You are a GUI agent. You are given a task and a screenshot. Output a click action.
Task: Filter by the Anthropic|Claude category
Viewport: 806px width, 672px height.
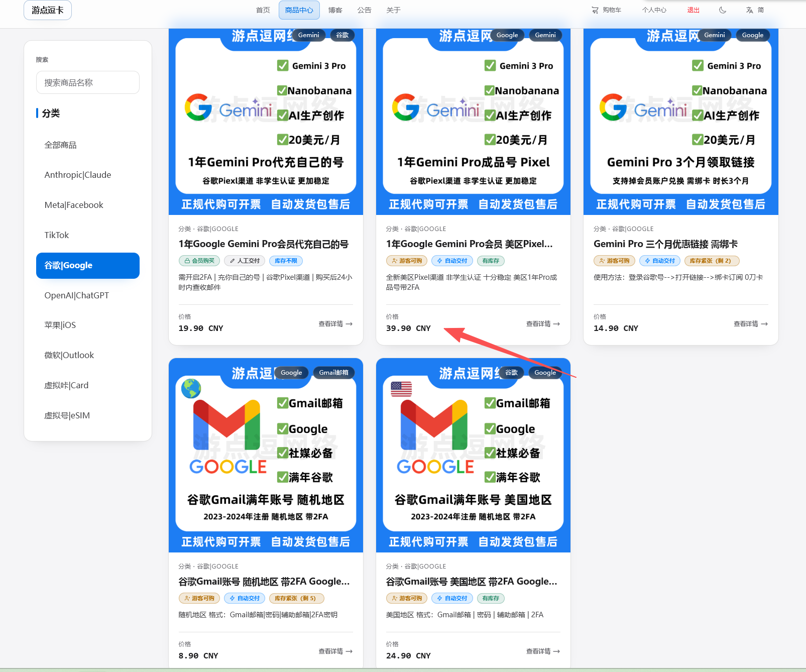(78, 175)
